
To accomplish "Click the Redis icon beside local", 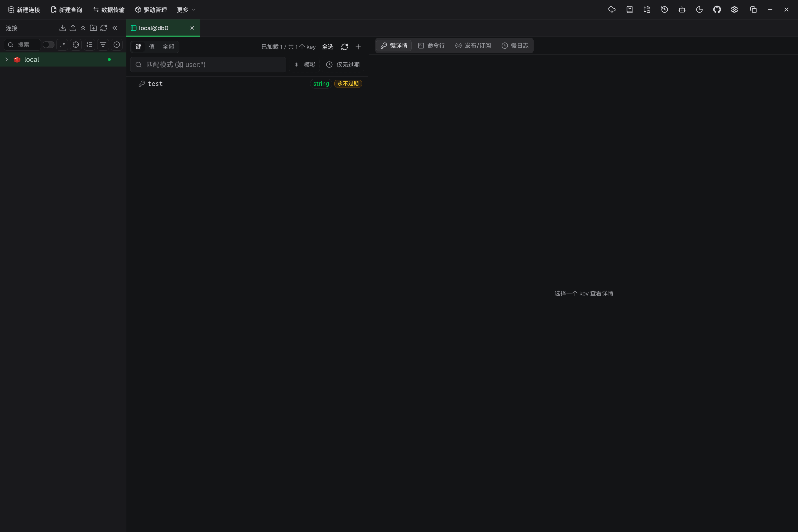I will [x=17, y=59].
